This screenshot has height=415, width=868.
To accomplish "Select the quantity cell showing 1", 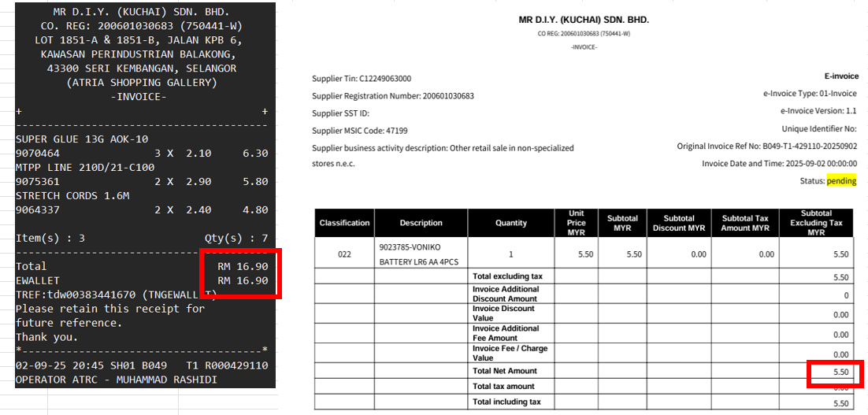I will click(511, 254).
